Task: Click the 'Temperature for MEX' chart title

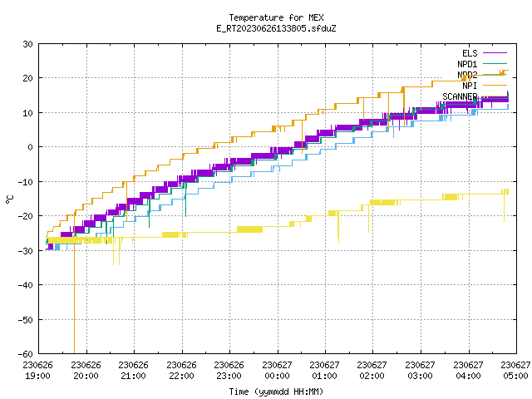Action: click(276, 17)
